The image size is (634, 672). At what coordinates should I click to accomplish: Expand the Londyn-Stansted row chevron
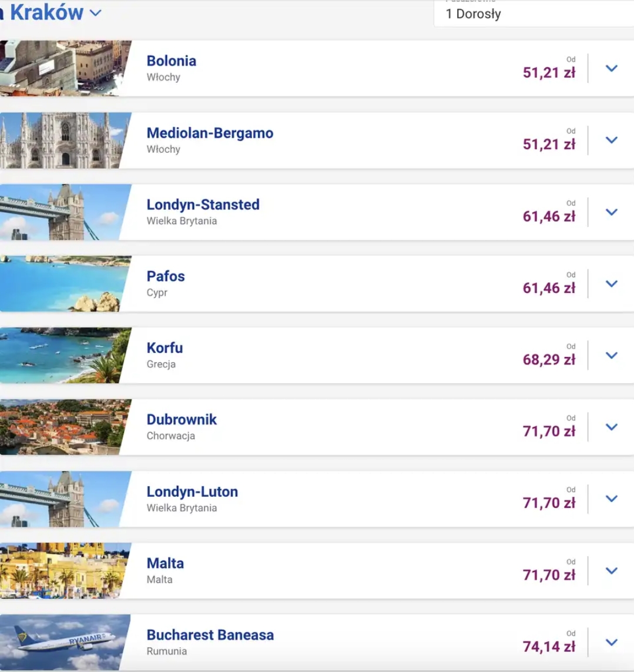click(611, 212)
